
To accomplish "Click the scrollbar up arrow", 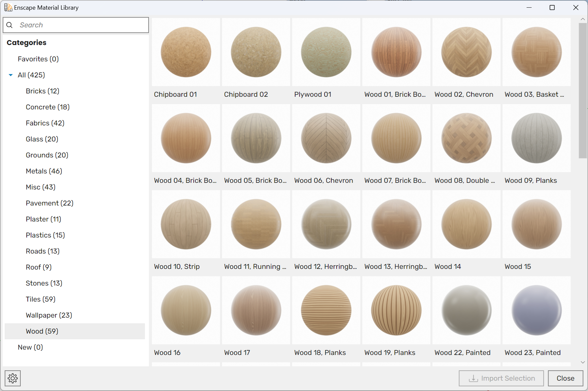I will (583, 19).
